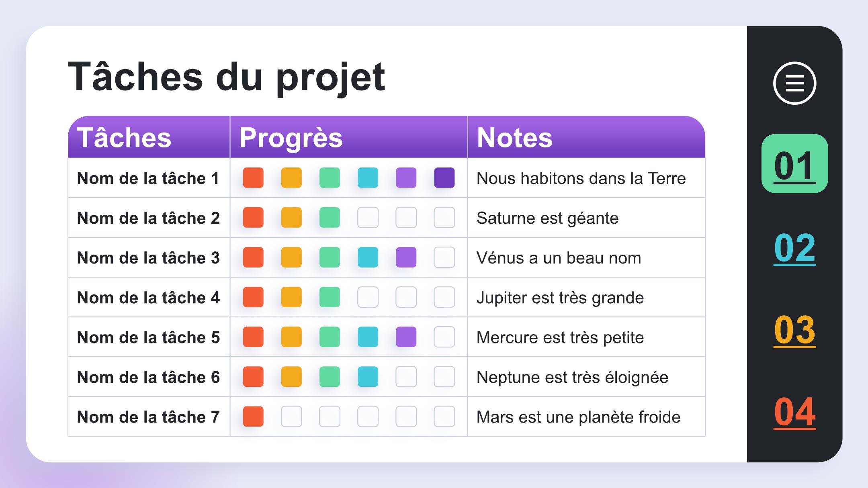Open section 02 link
Image resolution: width=868 pixels, height=488 pixels.
click(x=794, y=249)
